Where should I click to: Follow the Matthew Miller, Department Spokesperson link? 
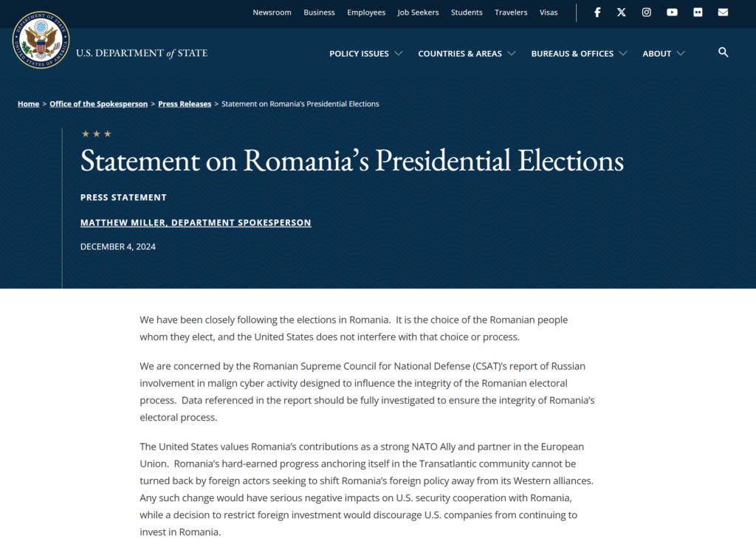196,223
